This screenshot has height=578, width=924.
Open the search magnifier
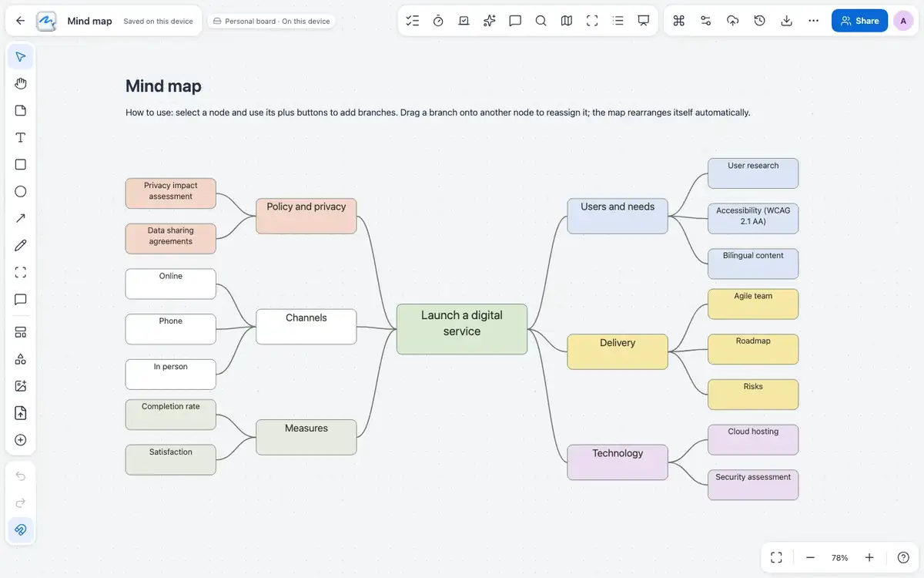pyautogui.click(x=541, y=21)
